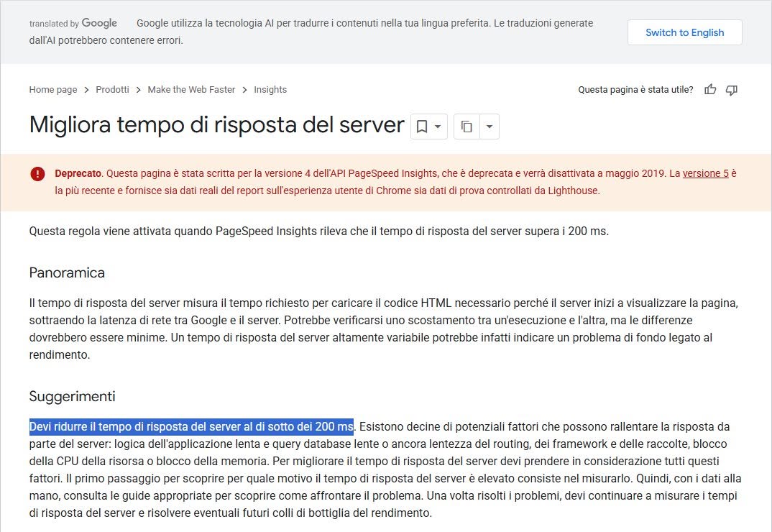Viewport: 772px width, 532px height.
Task: Click the 'translated by' label
Action: 54,24
